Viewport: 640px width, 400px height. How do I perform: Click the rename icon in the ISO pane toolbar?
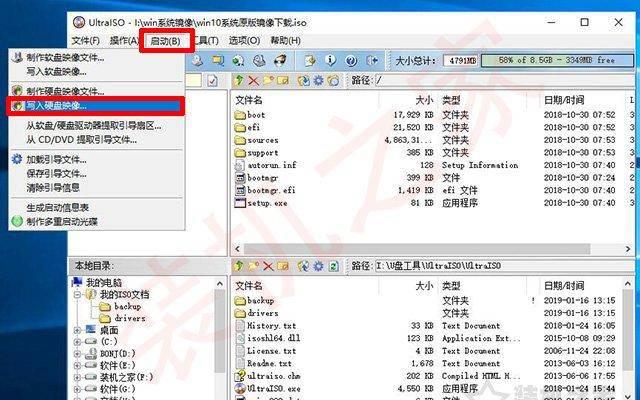[x=283, y=80]
